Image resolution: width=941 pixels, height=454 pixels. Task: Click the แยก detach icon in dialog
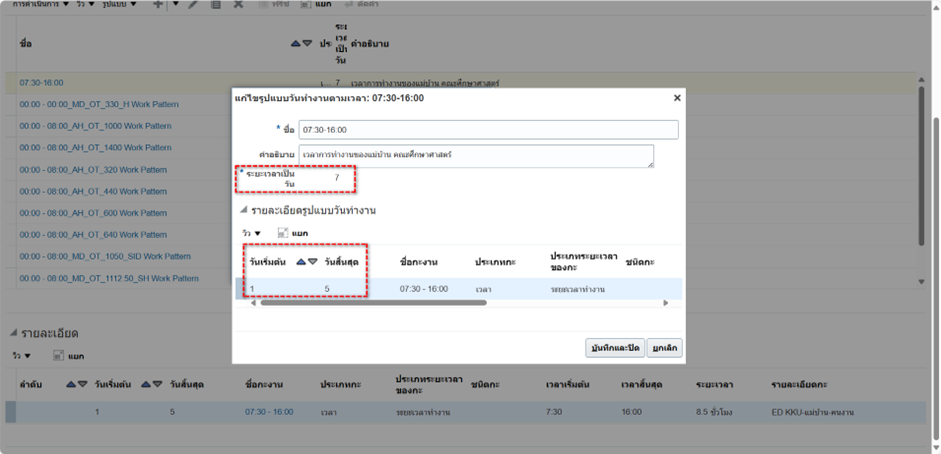[x=284, y=232]
